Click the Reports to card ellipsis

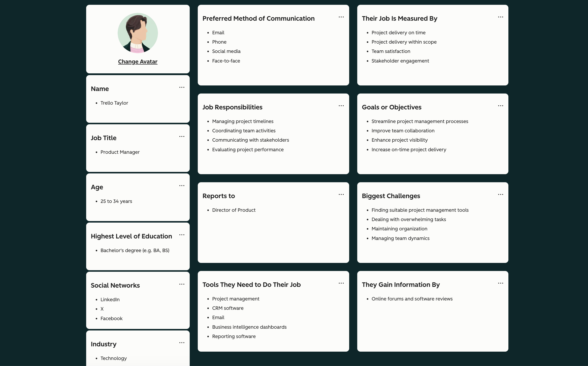pos(341,195)
